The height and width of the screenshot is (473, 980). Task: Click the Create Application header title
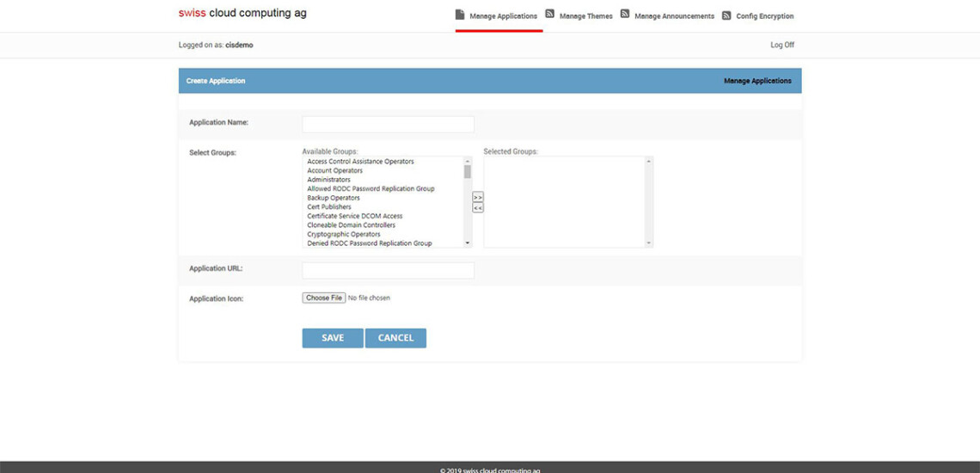point(216,81)
